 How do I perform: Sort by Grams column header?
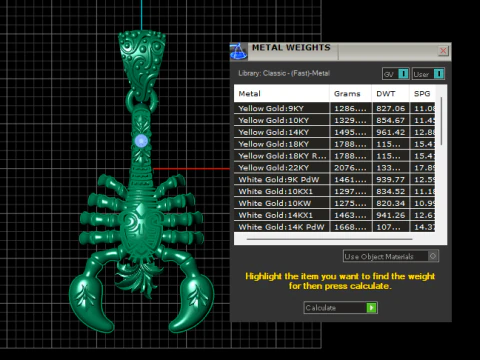[350, 94]
